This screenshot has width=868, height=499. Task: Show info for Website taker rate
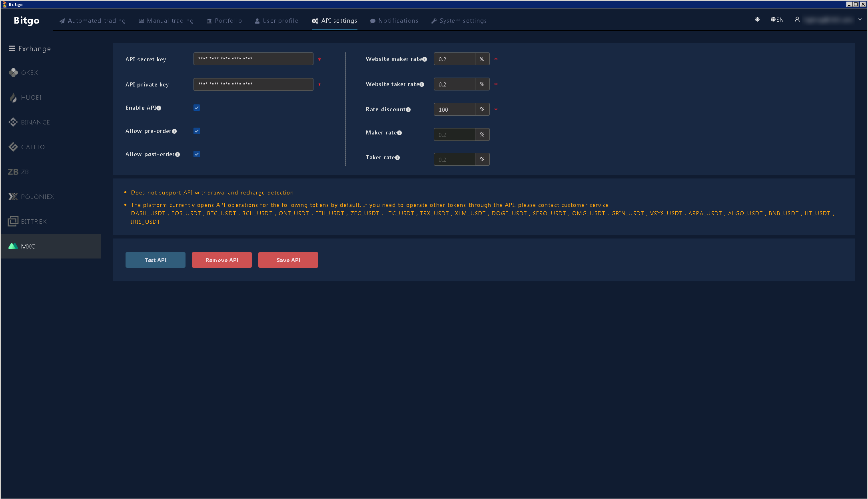point(422,84)
